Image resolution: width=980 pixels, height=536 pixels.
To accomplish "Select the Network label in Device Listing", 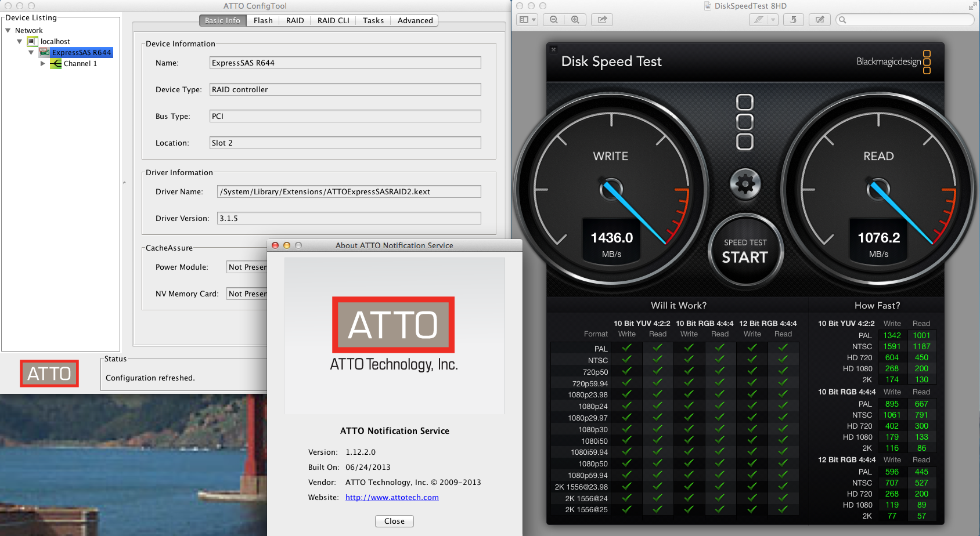I will point(29,31).
